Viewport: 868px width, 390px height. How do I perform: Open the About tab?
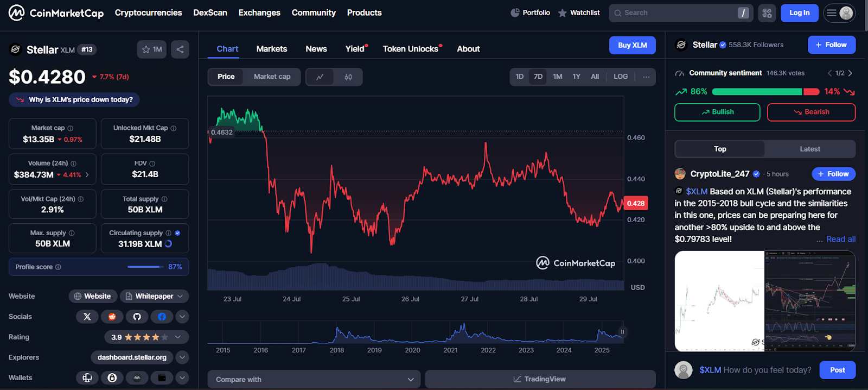468,49
